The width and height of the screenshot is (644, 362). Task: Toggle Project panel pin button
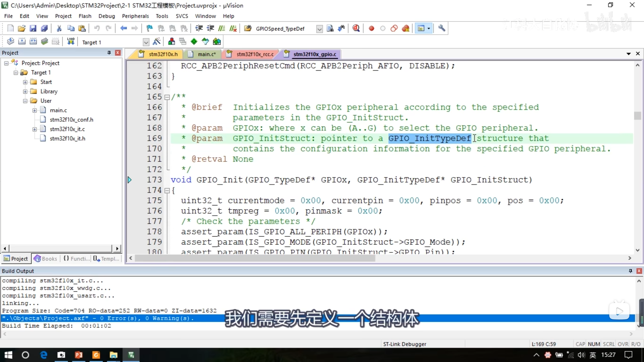tap(109, 53)
